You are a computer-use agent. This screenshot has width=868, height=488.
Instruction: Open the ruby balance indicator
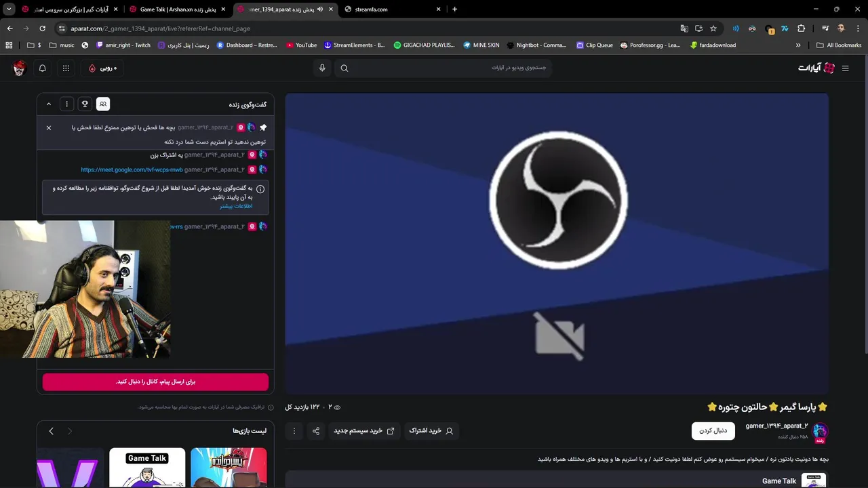[102, 68]
